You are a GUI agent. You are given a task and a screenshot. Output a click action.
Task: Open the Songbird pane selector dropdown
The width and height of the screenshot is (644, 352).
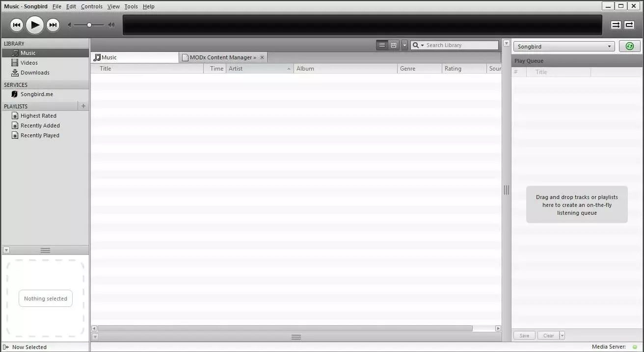tap(564, 47)
